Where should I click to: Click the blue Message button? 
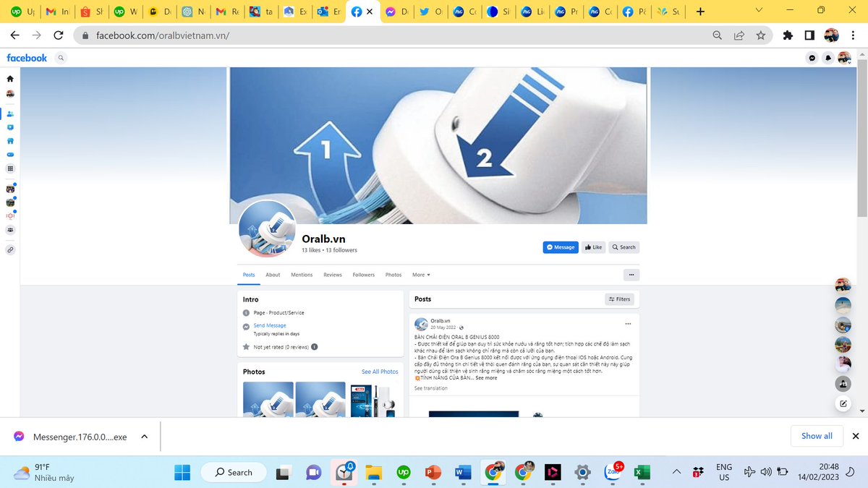pos(561,247)
